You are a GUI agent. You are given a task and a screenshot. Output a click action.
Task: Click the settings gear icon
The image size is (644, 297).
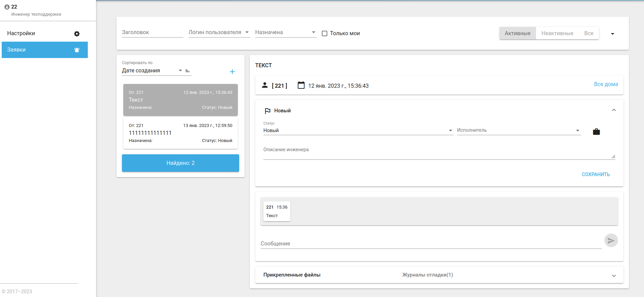pyautogui.click(x=77, y=34)
